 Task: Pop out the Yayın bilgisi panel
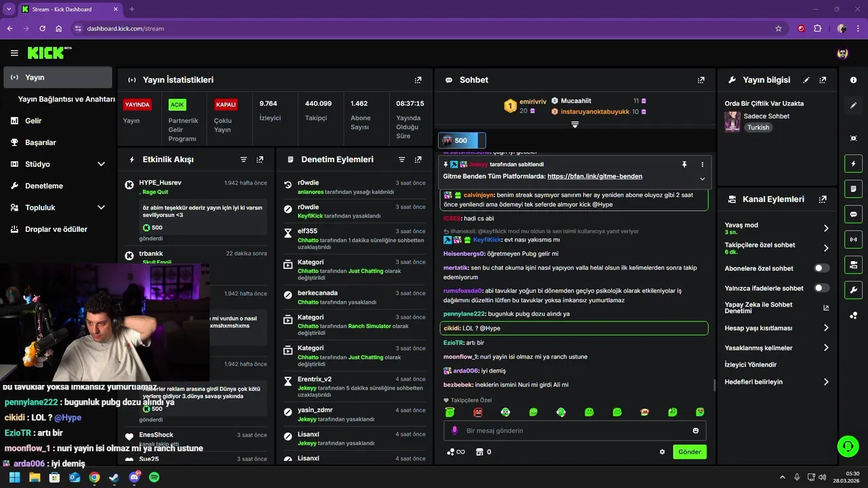click(823, 80)
